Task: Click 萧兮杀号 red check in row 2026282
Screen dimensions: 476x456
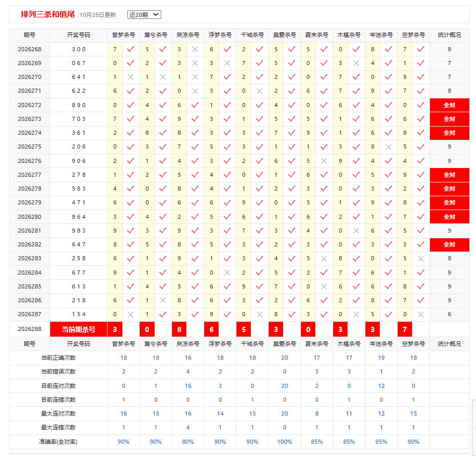Action: pyautogui.click(x=163, y=244)
